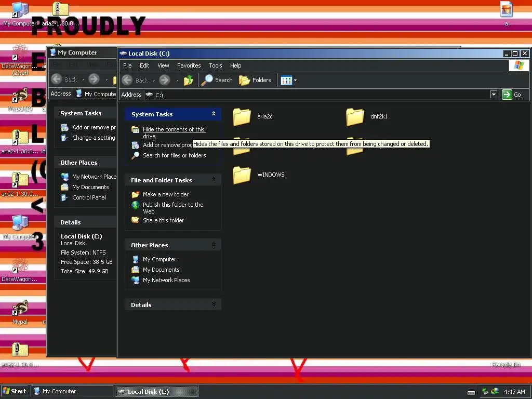Click the Back button in Local Disk window
The height and width of the screenshot is (399, 532).
tap(136, 81)
